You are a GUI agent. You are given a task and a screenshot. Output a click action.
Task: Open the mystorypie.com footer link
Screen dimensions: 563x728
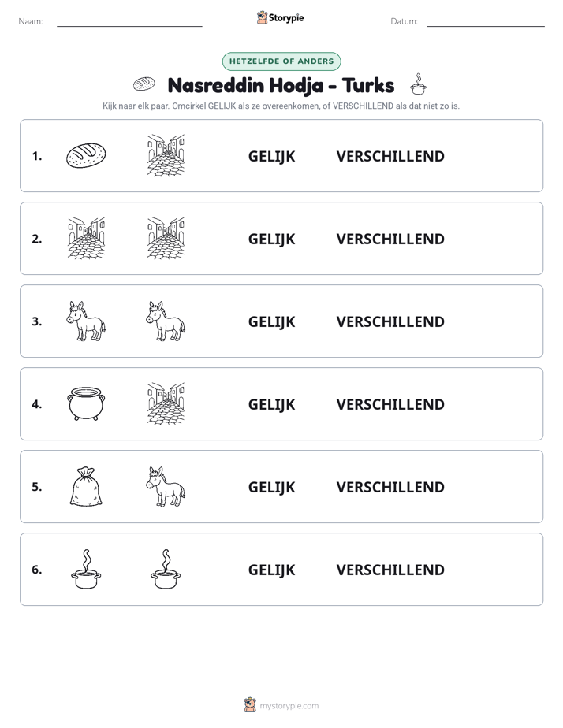coord(281,705)
